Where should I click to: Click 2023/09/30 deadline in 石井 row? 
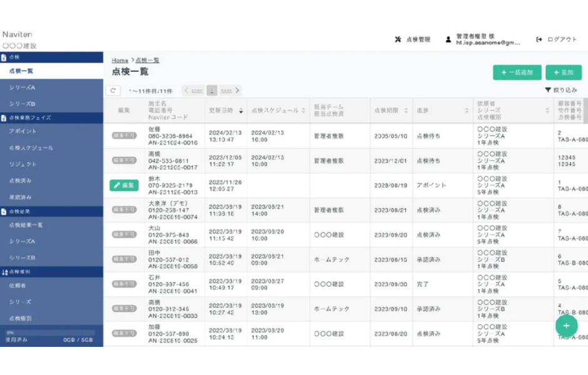point(390,284)
